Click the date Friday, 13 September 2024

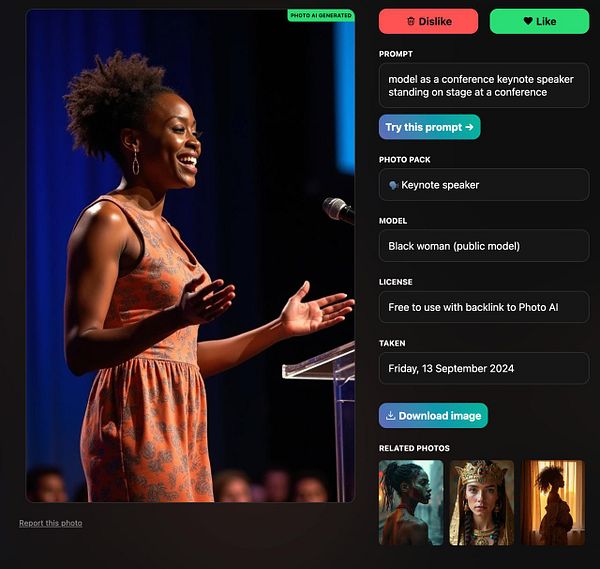point(451,368)
